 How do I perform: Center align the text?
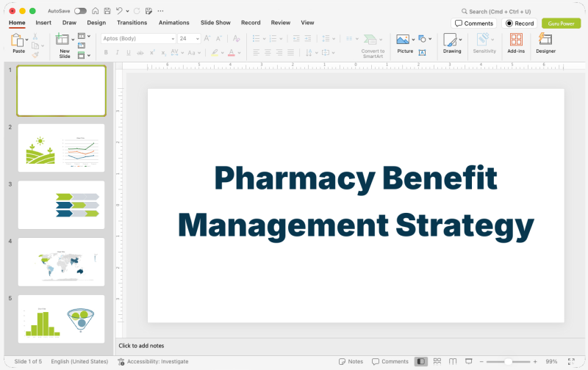click(268, 52)
